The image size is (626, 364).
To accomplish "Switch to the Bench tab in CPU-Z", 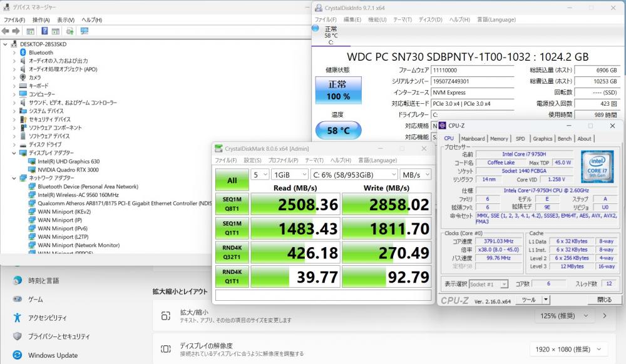I will (565, 139).
